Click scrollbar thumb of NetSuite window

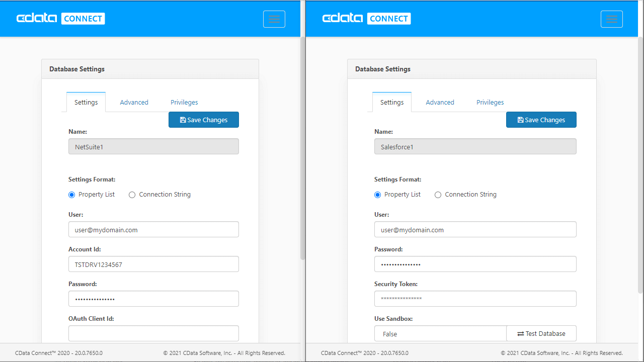point(303,148)
